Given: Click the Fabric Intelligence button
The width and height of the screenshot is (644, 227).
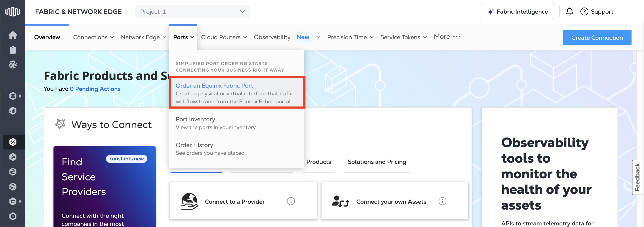Looking at the screenshot, I should pyautogui.click(x=517, y=12).
